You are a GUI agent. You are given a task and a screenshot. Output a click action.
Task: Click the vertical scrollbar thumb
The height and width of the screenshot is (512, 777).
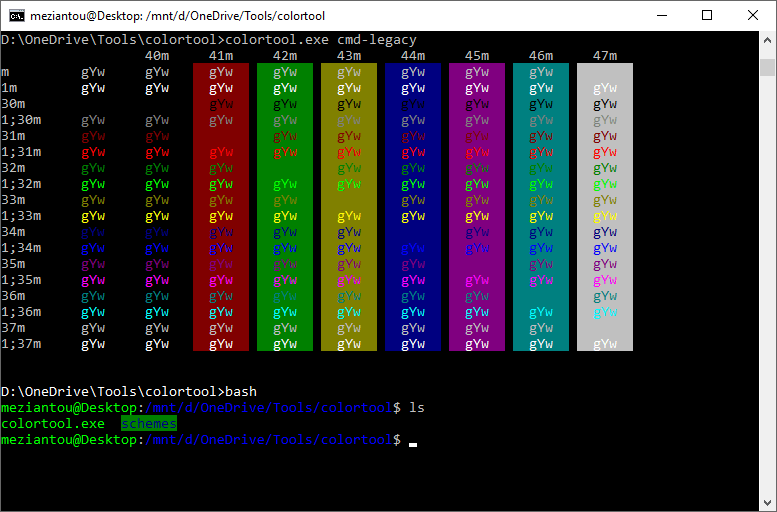click(x=767, y=68)
